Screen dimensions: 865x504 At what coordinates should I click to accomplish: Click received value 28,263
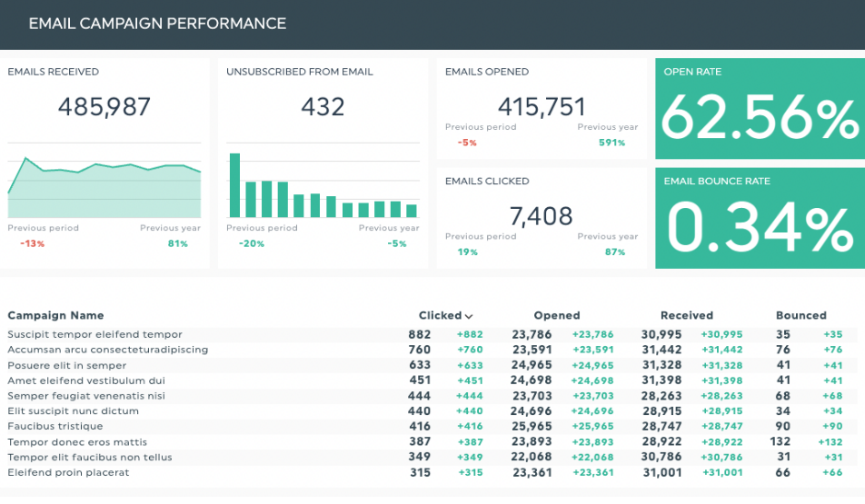click(661, 396)
